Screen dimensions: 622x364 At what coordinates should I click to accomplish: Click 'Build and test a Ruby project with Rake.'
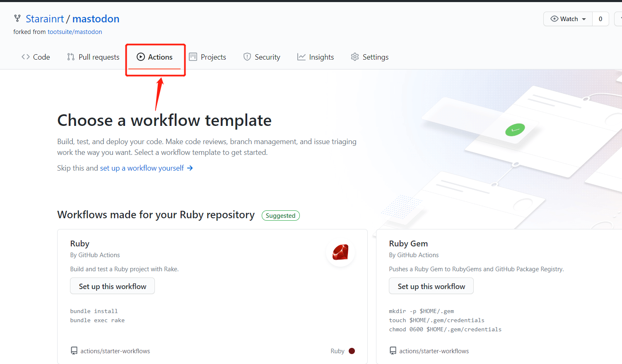125,269
